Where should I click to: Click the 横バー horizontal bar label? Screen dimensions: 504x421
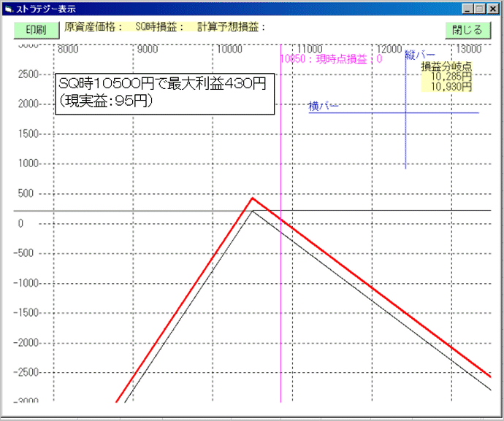(324, 106)
